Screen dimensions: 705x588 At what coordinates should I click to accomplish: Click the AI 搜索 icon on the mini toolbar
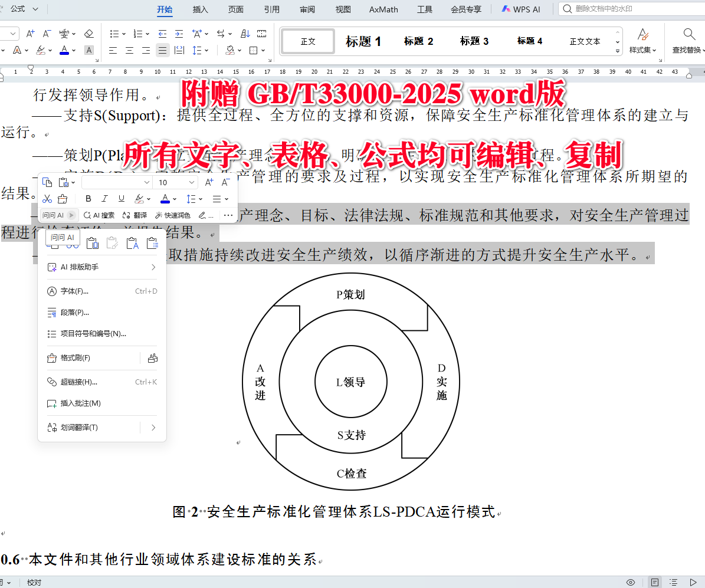(98, 215)
